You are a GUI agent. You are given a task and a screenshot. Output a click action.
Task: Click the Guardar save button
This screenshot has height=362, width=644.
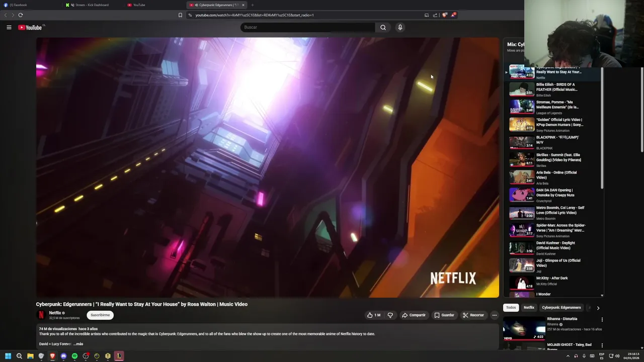point(444,315)
